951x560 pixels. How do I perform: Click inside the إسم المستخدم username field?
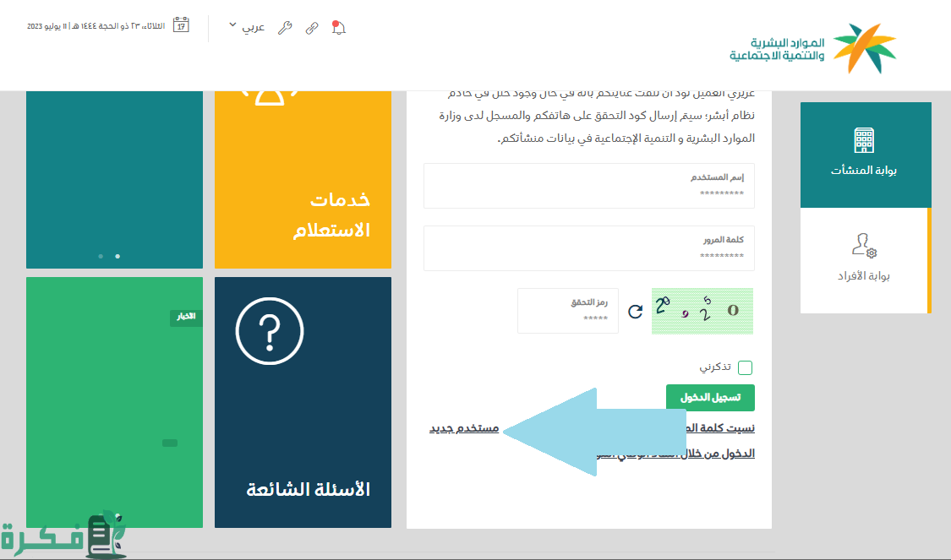click(589, 185)
